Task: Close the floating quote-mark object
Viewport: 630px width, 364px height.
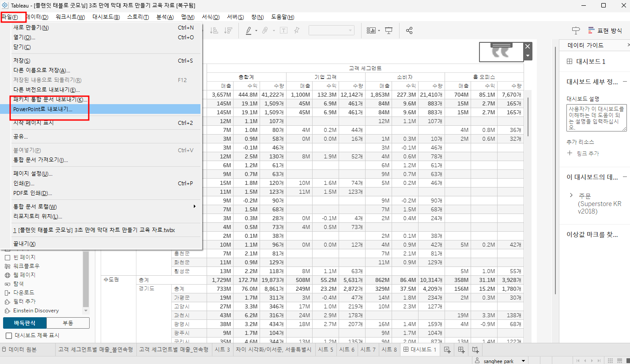Action: 527,46
